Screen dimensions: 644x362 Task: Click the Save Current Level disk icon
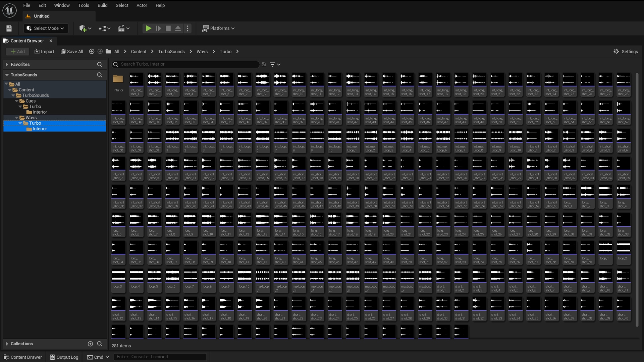[x=9, y=28]
